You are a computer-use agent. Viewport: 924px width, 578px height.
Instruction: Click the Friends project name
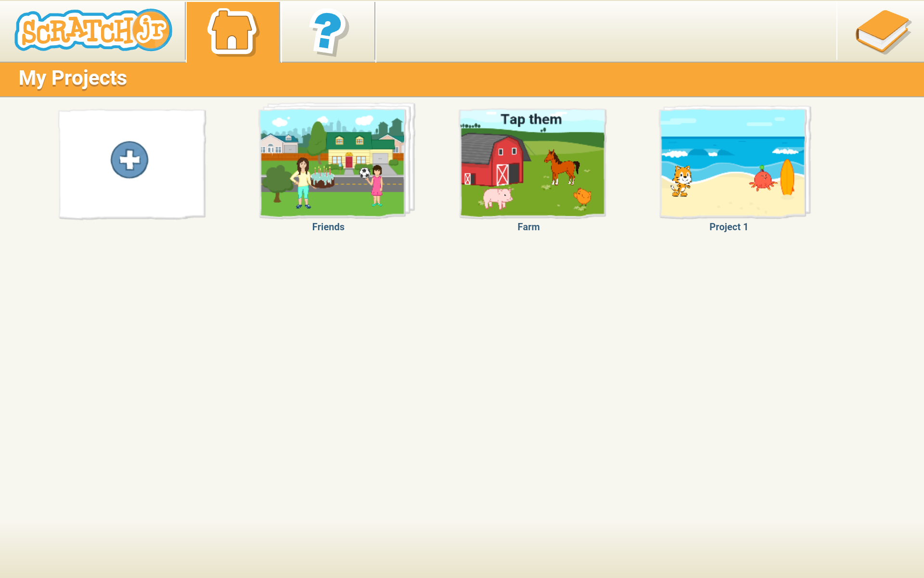(x=328, y=226)
